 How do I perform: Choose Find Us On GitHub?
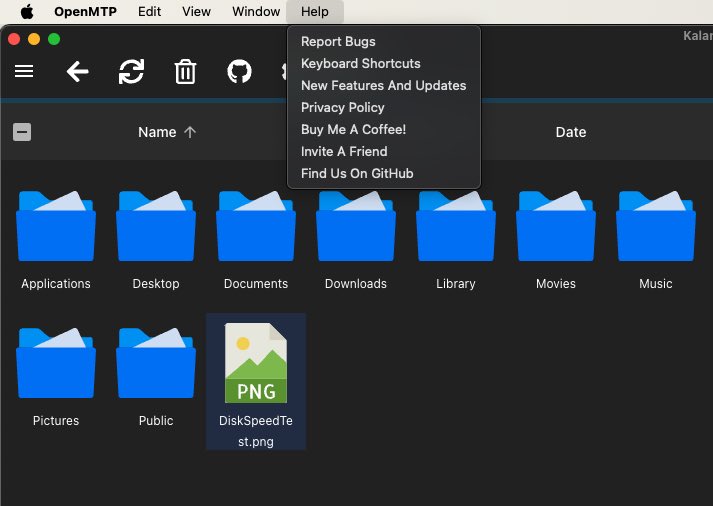[x=384, y=173]
